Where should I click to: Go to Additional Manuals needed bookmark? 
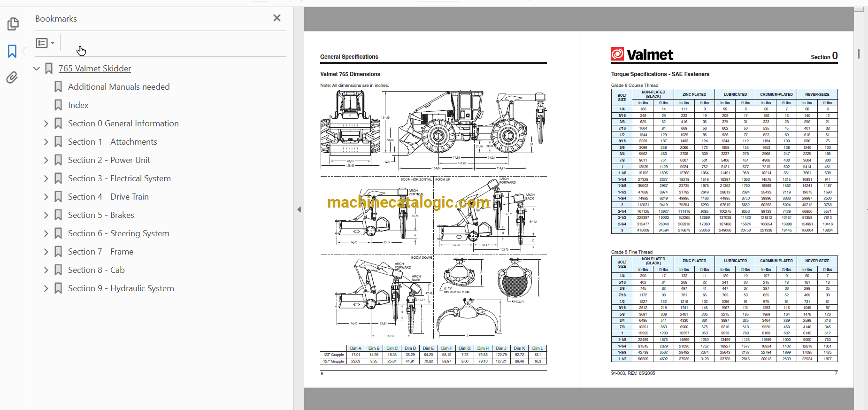[119, 87]
